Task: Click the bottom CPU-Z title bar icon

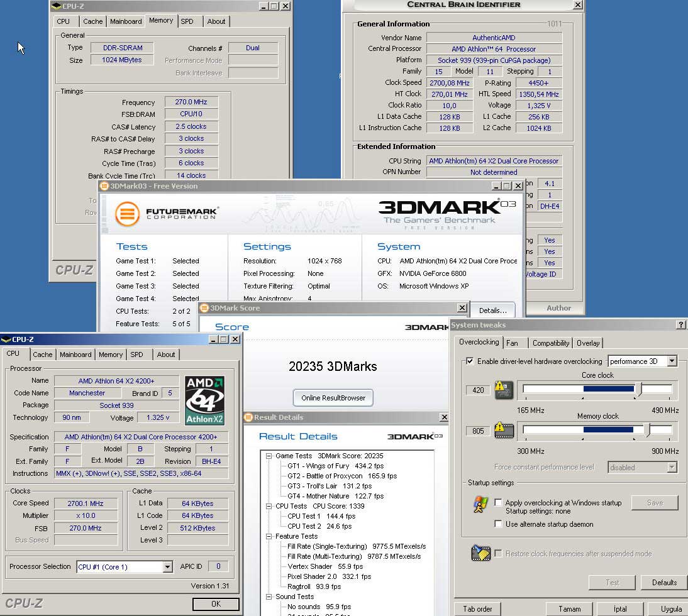Action: coord(6,339)
